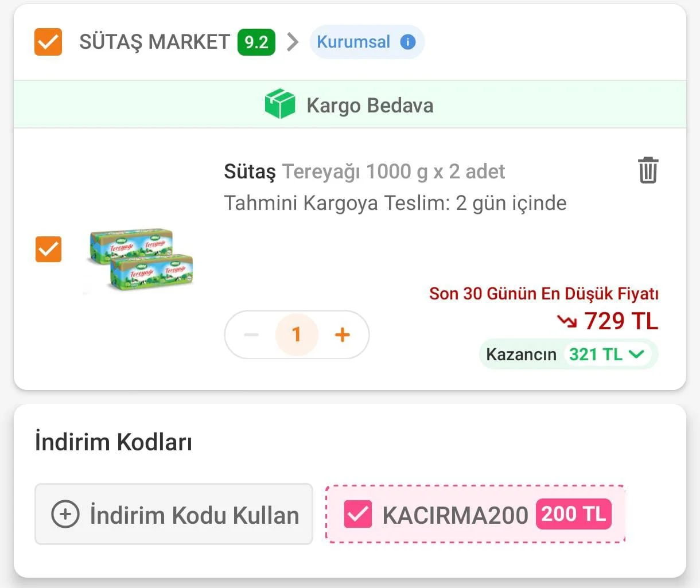This screenshot has height=588, width=700.
Task: Click the plus-circle icon on İndirim Kodu Kullan
Action: [x=65, y=514]
